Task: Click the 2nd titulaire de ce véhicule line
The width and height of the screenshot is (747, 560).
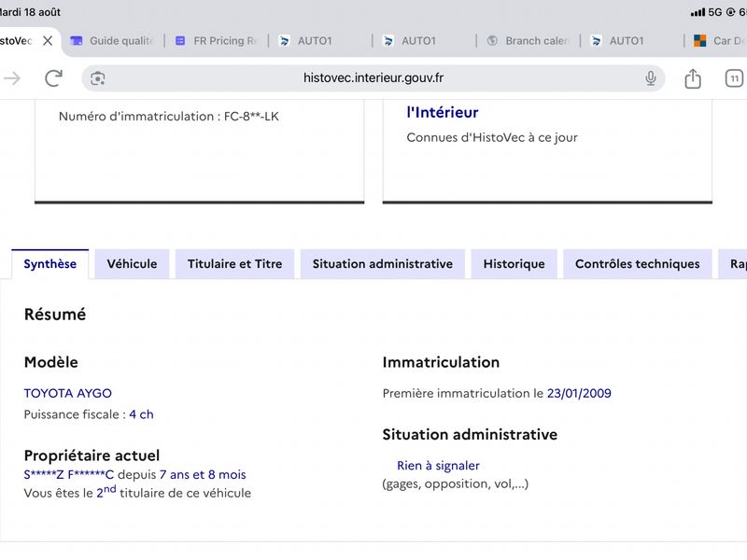Action: click(137, 493)
